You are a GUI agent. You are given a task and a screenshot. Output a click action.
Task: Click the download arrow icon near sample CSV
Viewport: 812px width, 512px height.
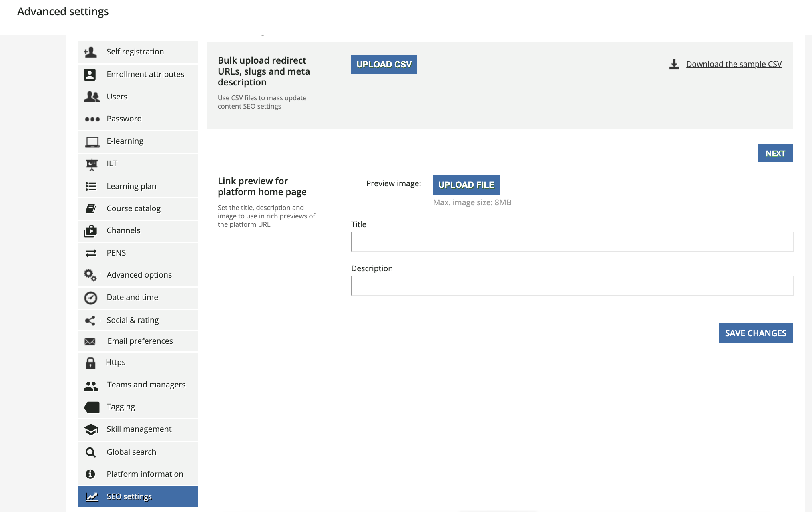coord(674,65)
